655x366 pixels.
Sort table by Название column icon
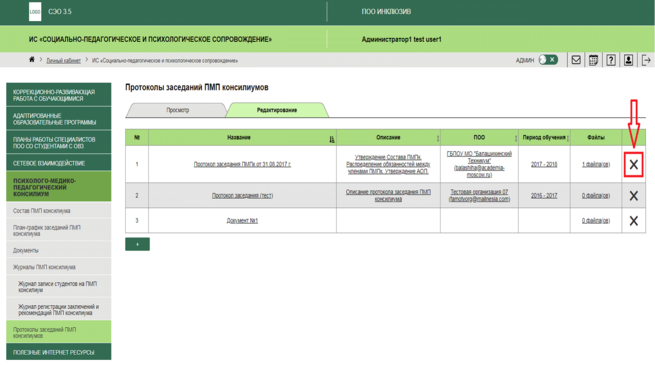coord(332,139)
